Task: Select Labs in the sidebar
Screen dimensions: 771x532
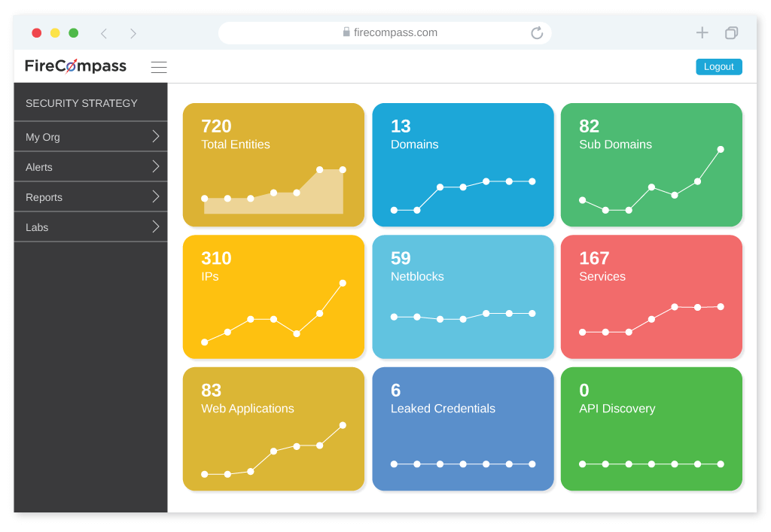Action: click(x=90, y=227)
